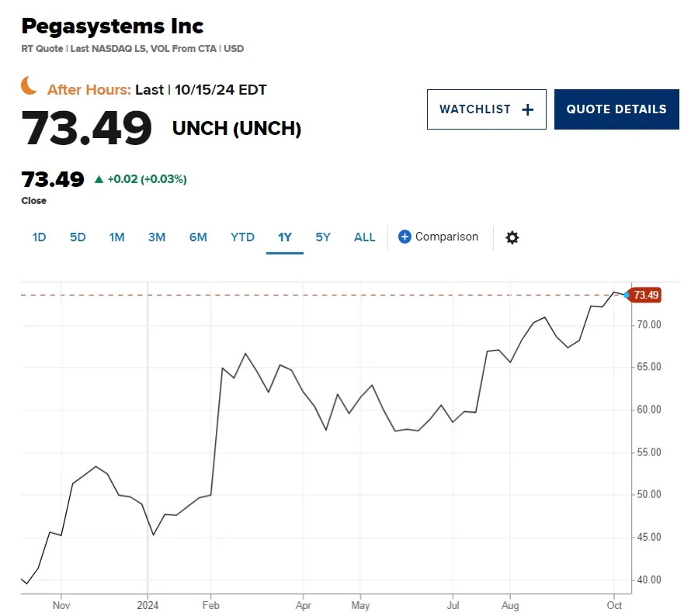Show ALL historical price data
Viewport: 698px width, 616px height.
click(364, 237)
